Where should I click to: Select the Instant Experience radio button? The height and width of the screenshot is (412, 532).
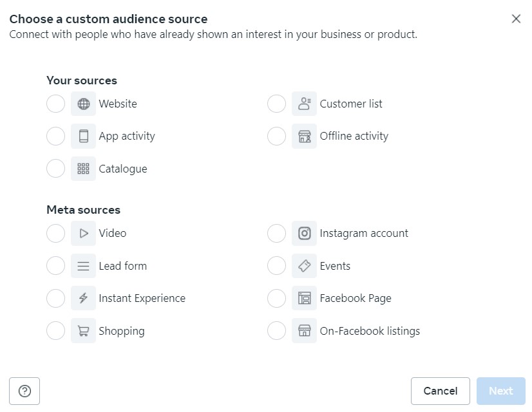point(55,298)
